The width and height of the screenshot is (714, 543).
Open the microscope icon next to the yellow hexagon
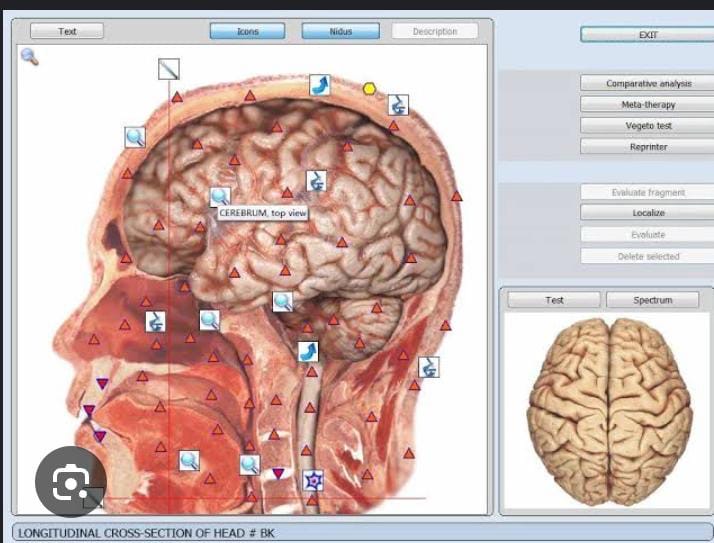(397, 104)
